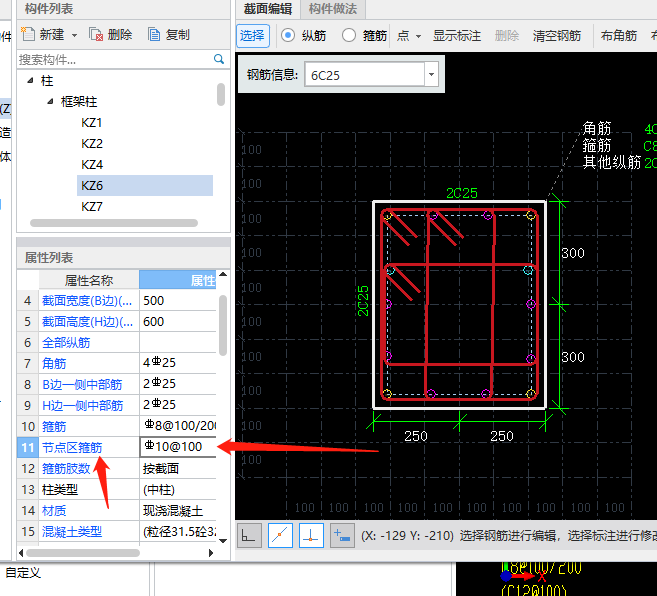This screenshot has width=657, height=596.
Task: Switch to the 构件做法 tab
Action: point(333,9)
